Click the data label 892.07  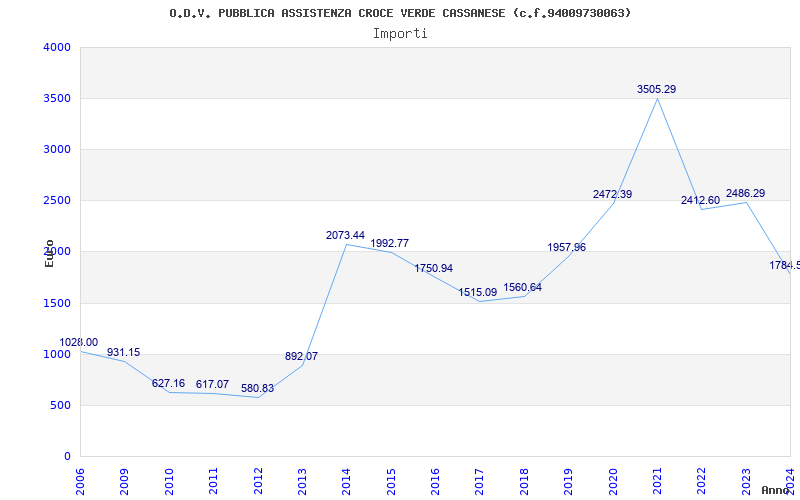301,357
